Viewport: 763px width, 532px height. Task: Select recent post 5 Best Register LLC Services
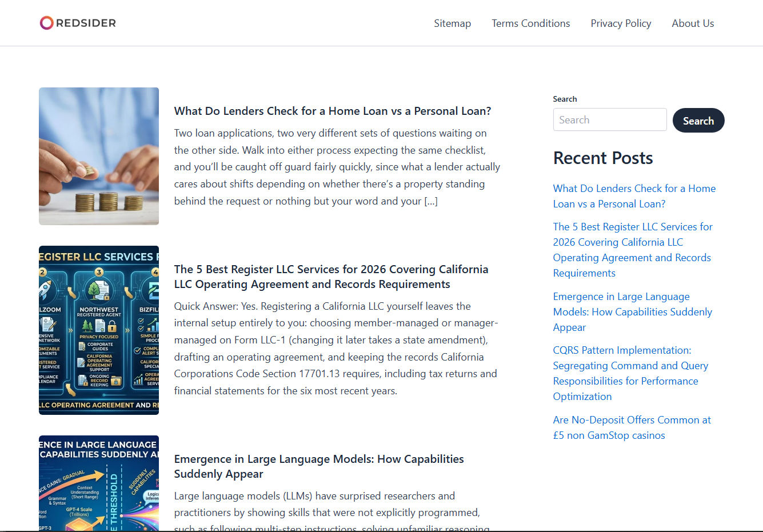coord(633,250)
